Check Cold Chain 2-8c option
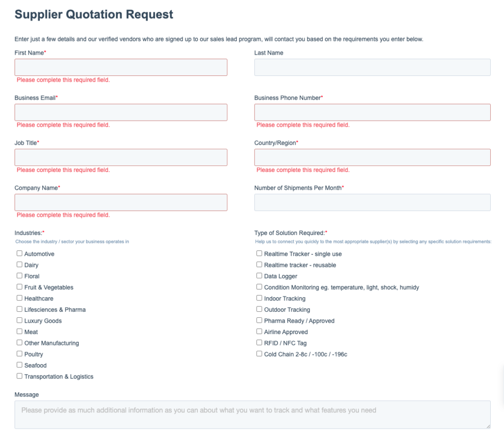504x437 pixels. [259, 354]
